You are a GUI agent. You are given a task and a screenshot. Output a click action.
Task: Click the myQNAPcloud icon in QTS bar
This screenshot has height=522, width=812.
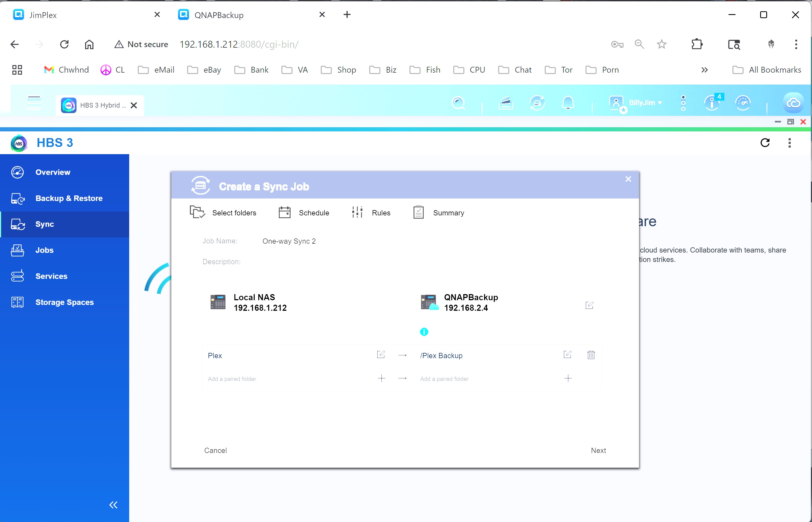[793, 103]
